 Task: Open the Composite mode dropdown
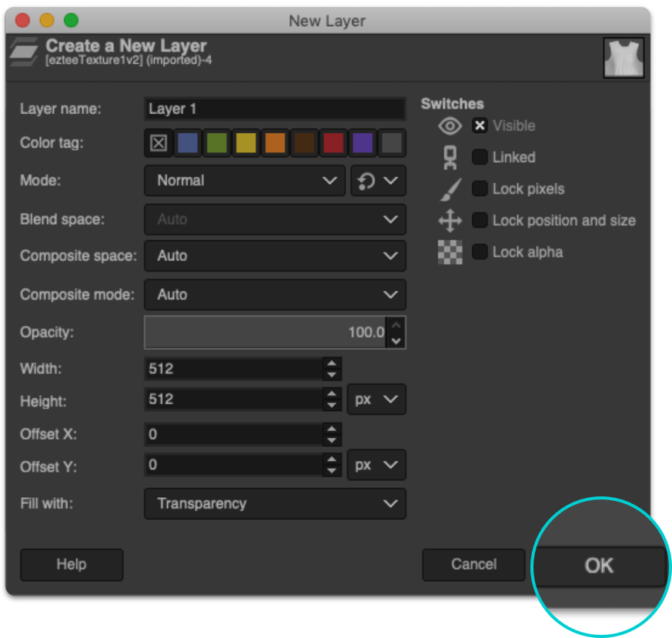[x=275, y=295]
